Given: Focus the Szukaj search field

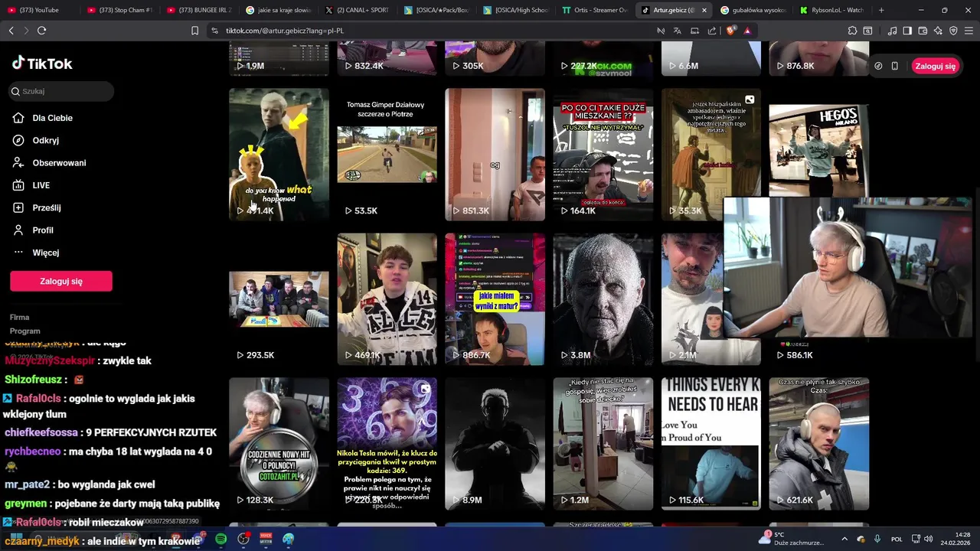Looking at the screenshot, I should [61, 91].
